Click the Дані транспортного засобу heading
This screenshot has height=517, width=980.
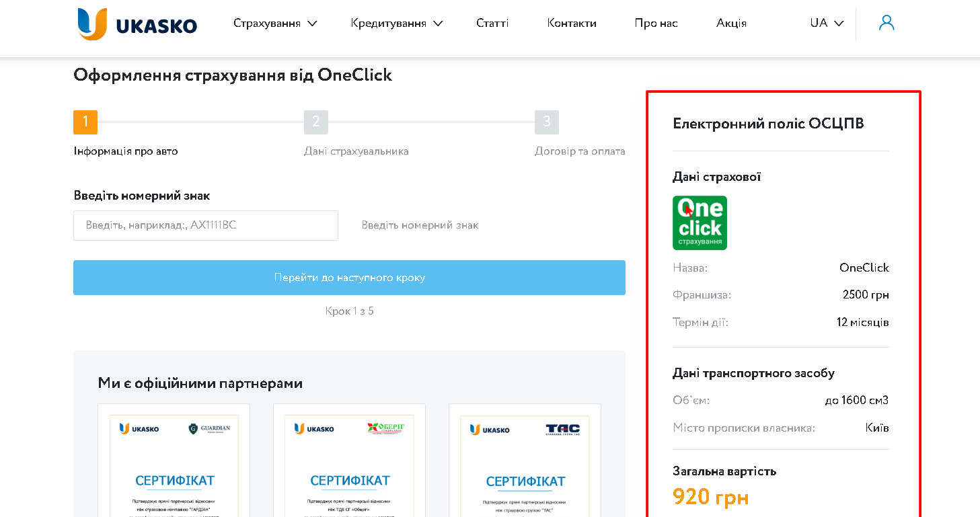click(x=753, y=373)
